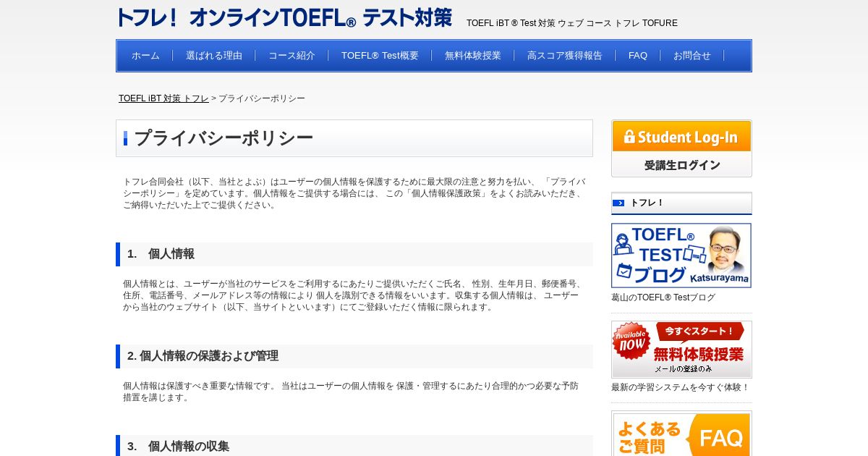This screenshot has width=868, height=456.
Task: Click the 受講生ログイン label
Action: (x=682, y=165)
